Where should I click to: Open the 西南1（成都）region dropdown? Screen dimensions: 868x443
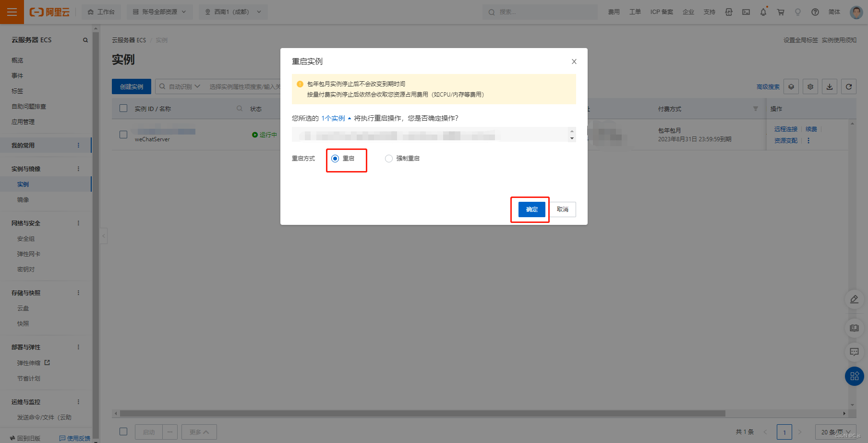[233, 12]
